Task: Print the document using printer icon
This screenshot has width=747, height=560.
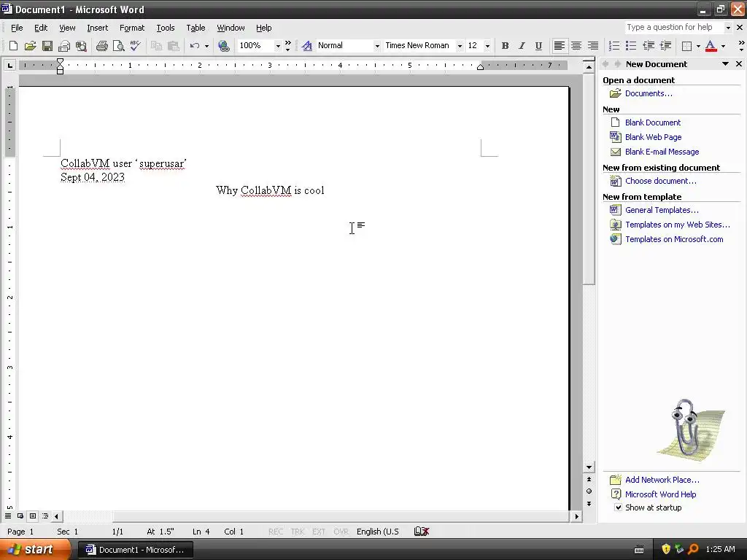Action: 101,46
